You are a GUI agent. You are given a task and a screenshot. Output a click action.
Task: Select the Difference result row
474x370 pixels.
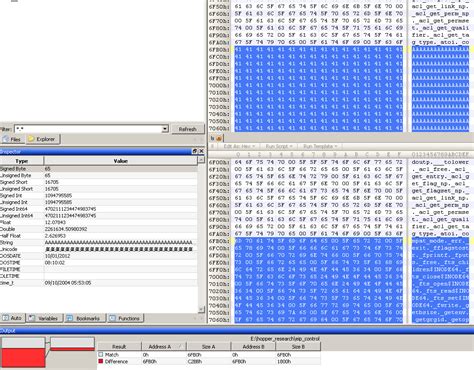coord(209,361)
